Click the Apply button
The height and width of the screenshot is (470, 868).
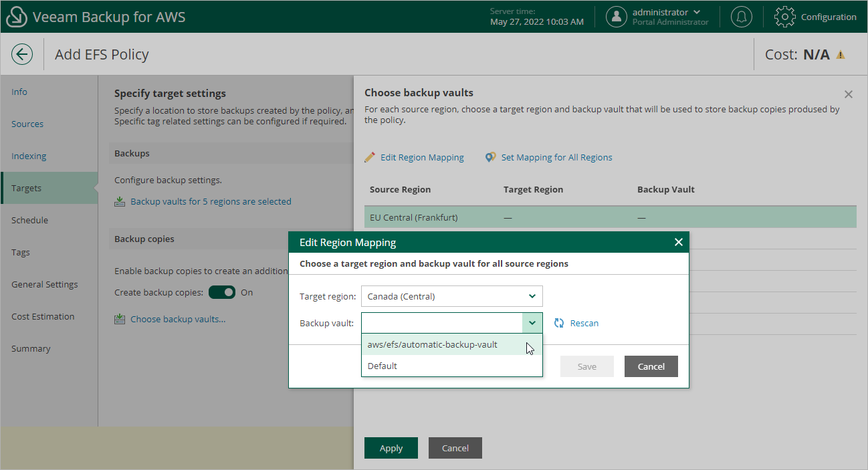pyautogui.click(x=391, y=448)
